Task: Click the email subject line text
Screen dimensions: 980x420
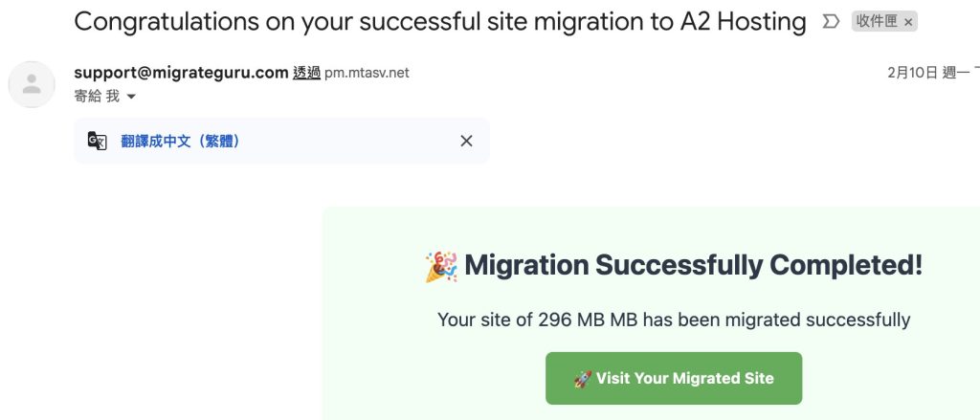Action: click(439, 22)
